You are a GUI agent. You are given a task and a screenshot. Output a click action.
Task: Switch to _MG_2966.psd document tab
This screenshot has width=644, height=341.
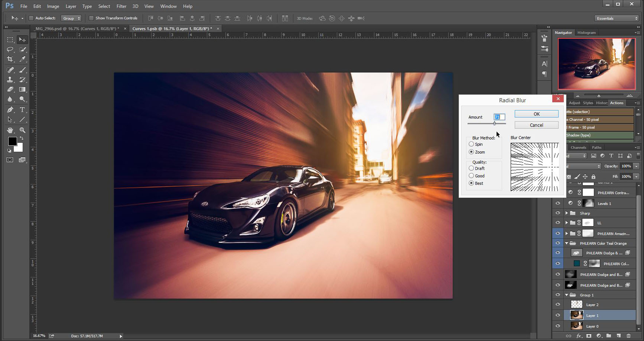click(77, 29)
